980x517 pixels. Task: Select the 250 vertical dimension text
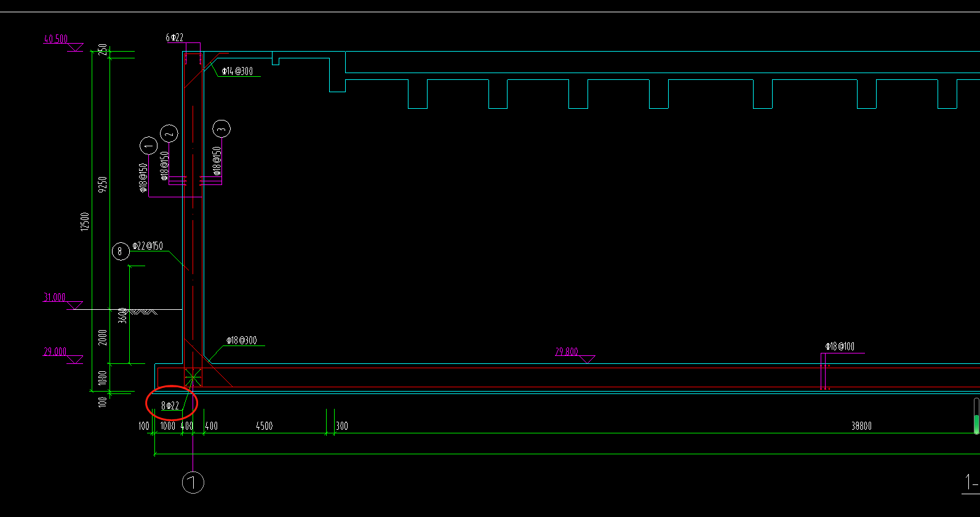103,50
